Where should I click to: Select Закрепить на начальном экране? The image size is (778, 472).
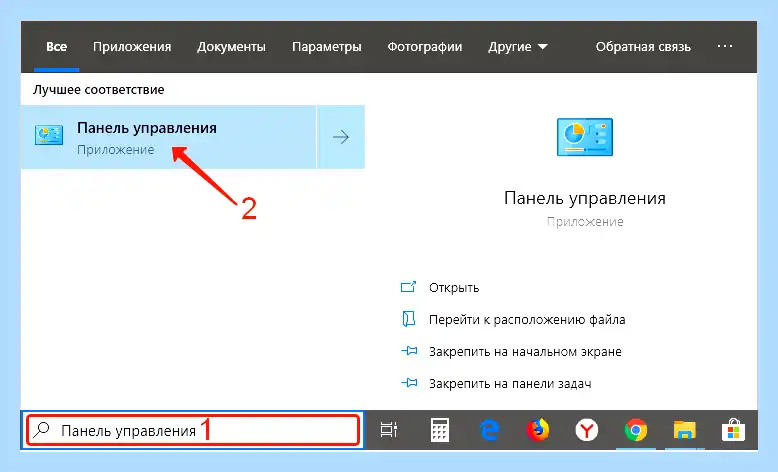(x=525, y=351)
